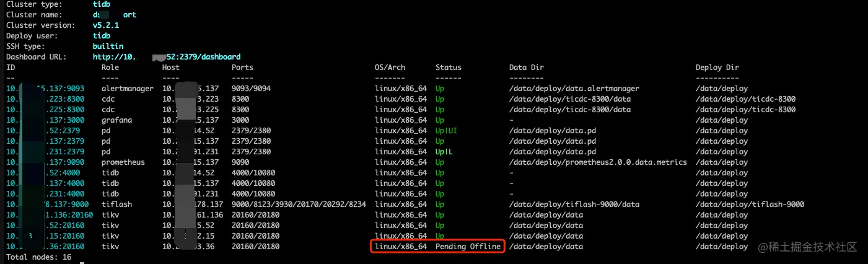868x264 pixels.
Task: Select the prometheus role cell
Action: pyautogui.click(x=123, y=162)
